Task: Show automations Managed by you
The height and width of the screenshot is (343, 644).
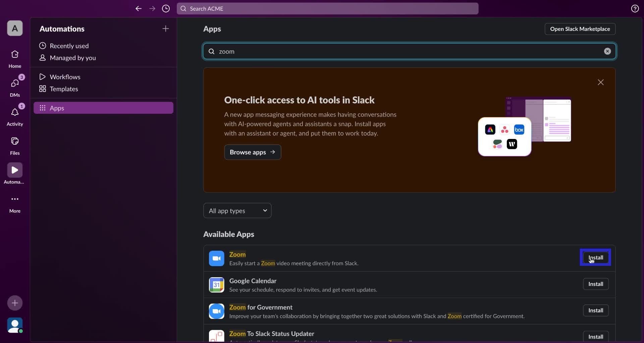Action: tap(72, 58)
